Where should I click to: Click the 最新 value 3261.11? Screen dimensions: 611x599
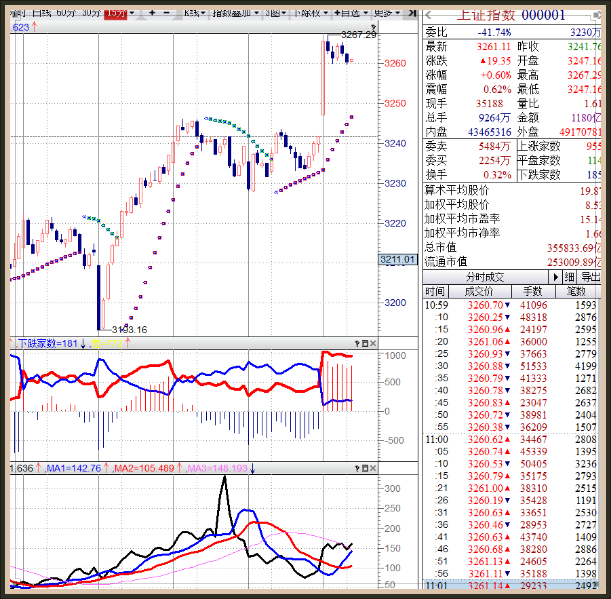click(493, 47)
